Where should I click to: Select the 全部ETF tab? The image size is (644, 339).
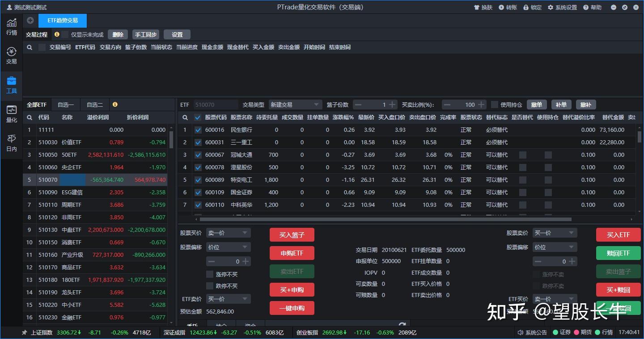pyautogui.click(x=37, y=105)
